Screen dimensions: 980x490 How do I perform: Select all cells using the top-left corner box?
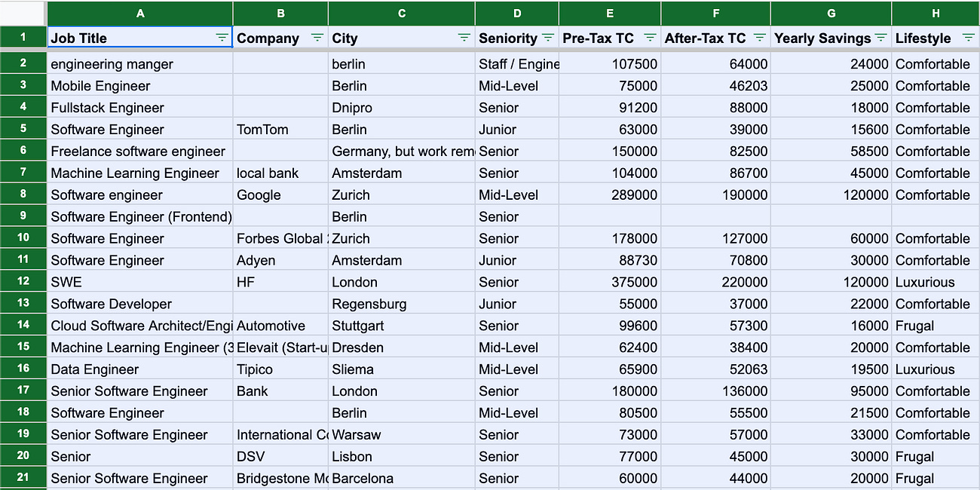coord(23,13)
